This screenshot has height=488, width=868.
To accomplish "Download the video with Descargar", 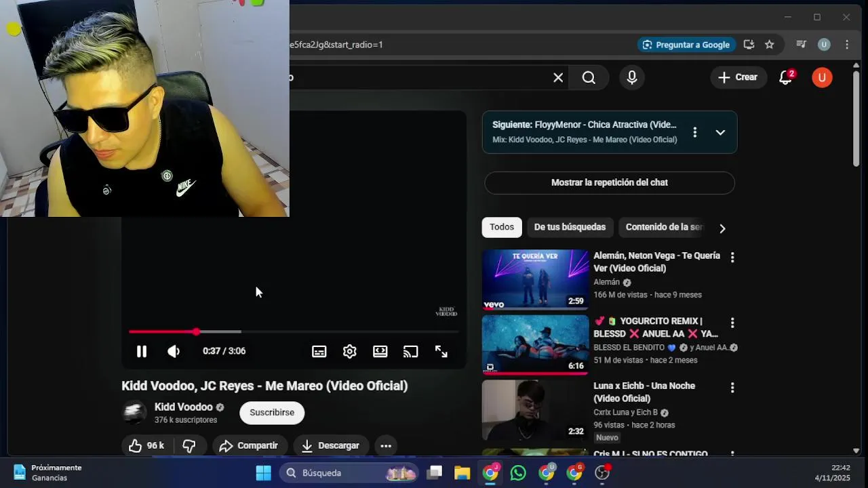I will point(330,445).
